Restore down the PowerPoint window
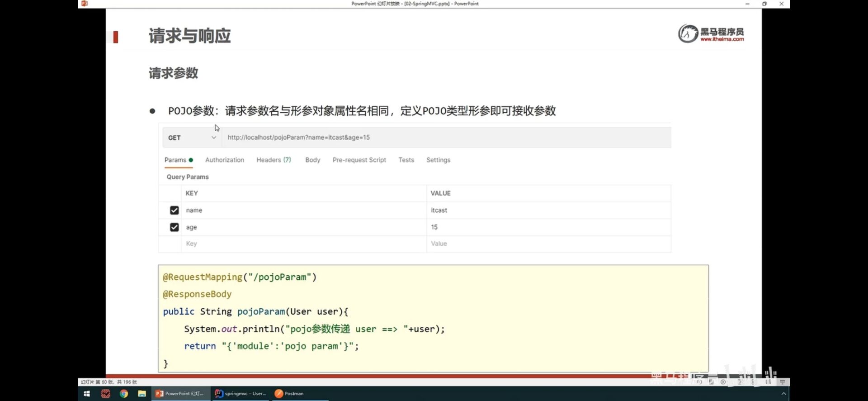 [764, 4]
